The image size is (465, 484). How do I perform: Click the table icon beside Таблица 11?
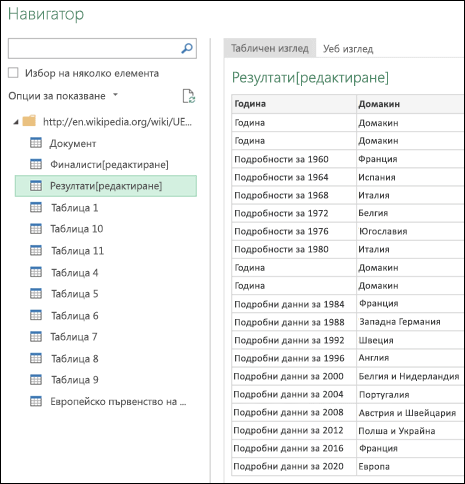[36, 250]
